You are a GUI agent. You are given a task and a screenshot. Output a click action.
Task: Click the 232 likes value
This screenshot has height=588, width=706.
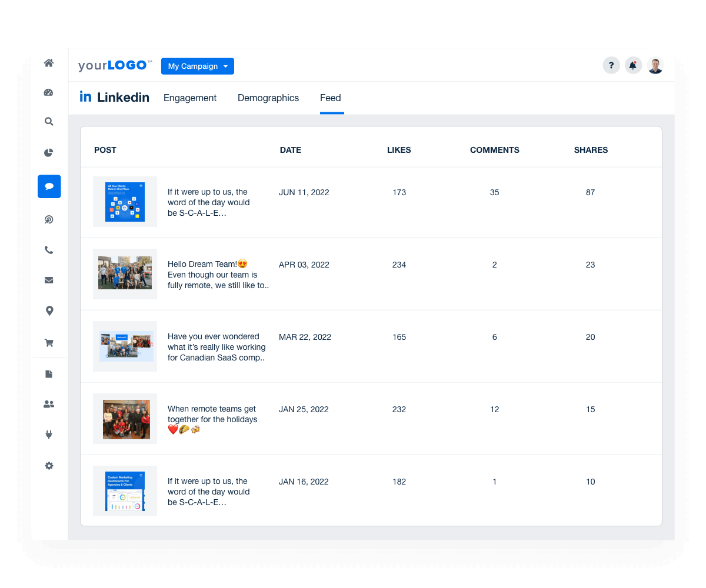pos(399,409)
